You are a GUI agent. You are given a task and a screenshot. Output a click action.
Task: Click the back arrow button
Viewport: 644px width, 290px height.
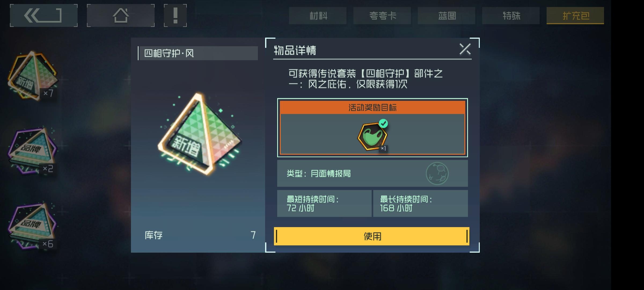43,15
